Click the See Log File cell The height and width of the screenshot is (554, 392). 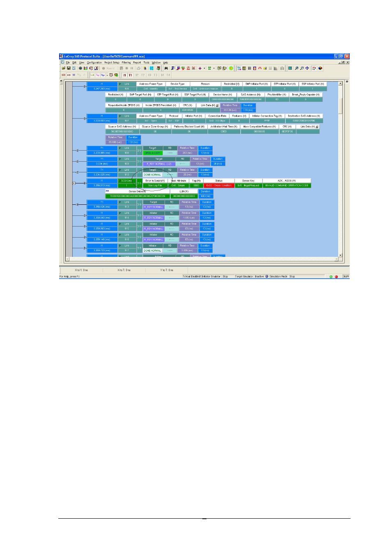click(155, 185)
